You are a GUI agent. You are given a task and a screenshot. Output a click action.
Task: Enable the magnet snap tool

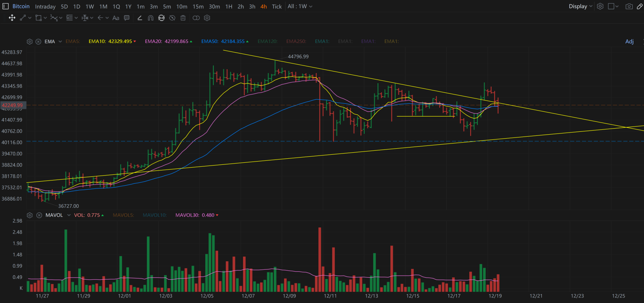tap(151, 18)
